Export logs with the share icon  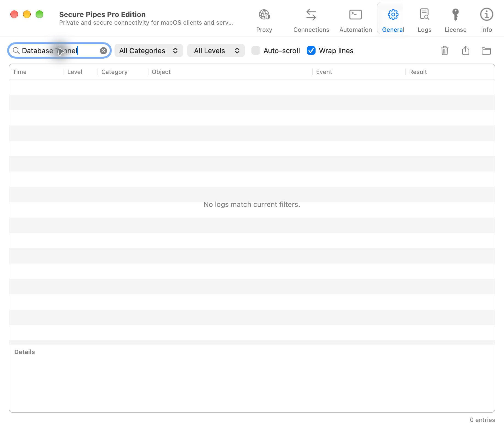465,51
